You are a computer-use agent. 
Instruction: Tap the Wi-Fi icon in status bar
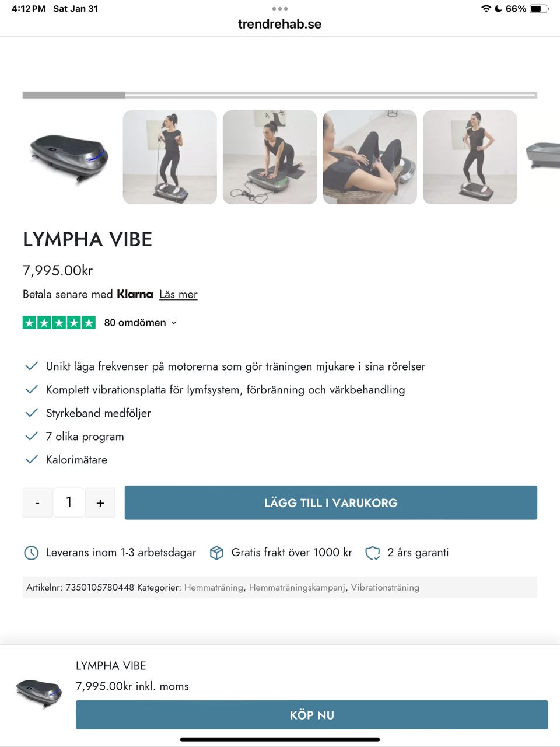coord(486,9)
